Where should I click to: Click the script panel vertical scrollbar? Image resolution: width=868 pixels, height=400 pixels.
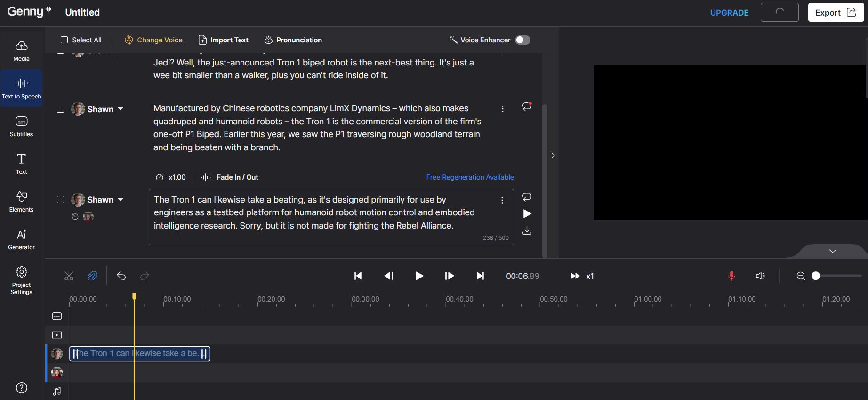click(545, 180)
